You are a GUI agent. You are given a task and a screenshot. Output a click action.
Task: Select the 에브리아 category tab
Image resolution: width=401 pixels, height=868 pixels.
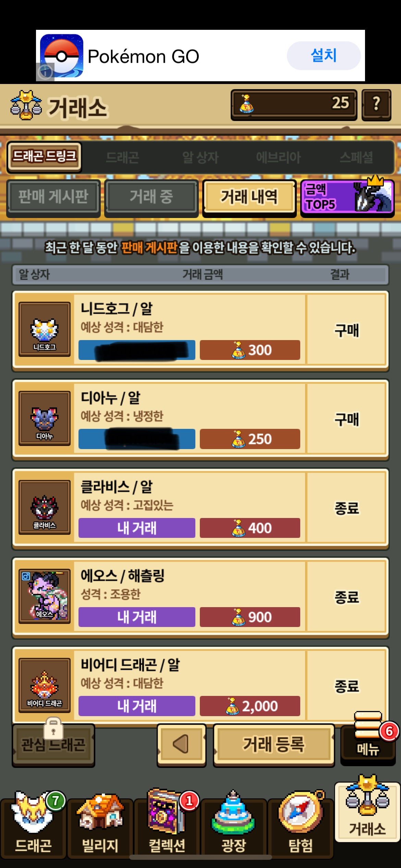click(x=278, y=158)
